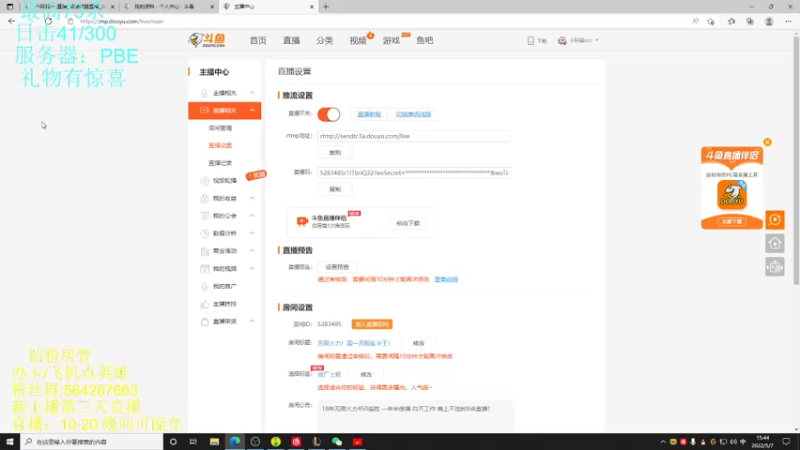Collapse the 直播相关 sidebar section
The image size is (800, 450).
click(252, 110)
